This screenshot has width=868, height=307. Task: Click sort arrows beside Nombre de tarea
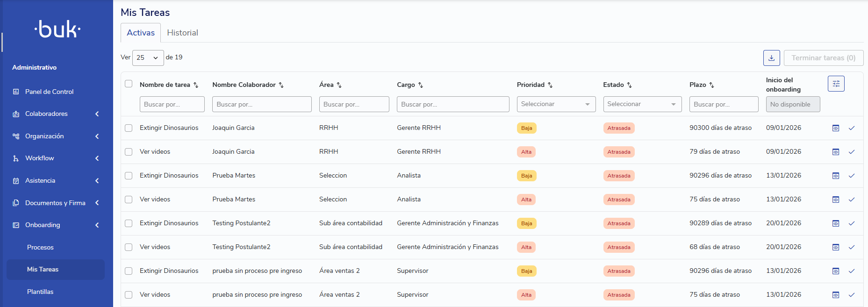[x=196, y=85]
